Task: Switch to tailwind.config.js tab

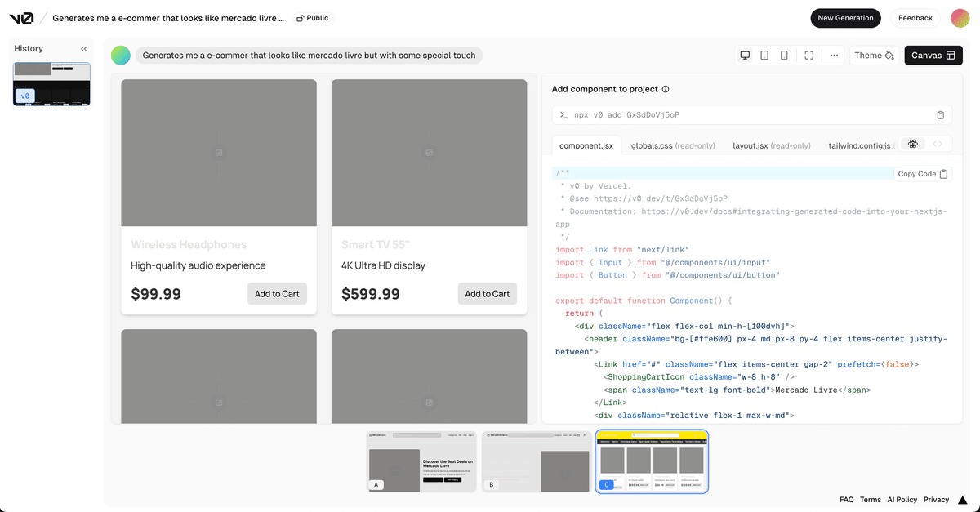Action: pos(862,145)
